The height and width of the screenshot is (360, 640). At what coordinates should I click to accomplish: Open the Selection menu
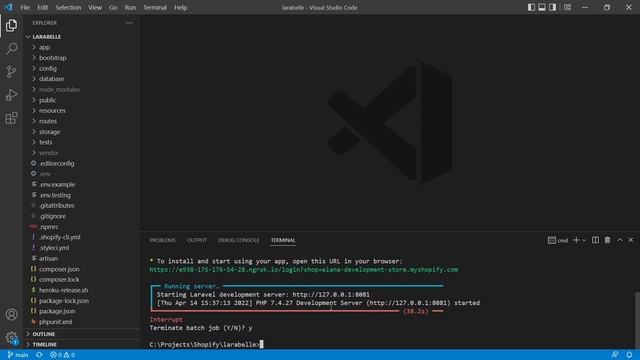[68, 7]
